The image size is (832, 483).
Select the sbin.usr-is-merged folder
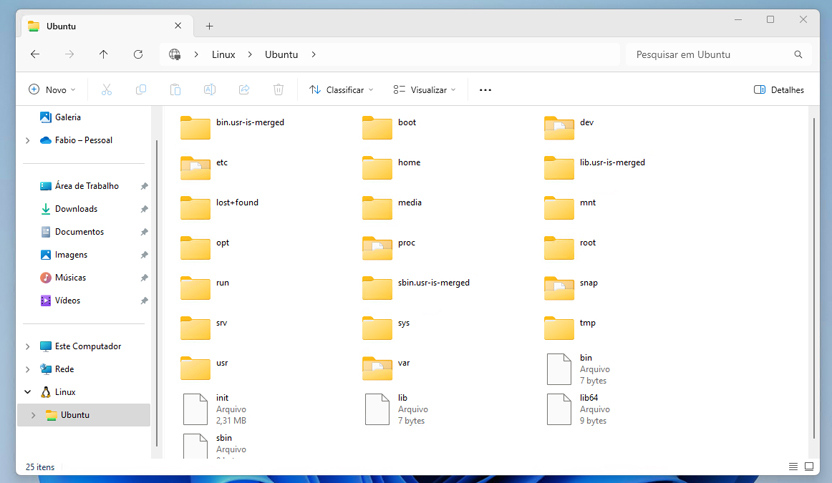pos(416,288)
